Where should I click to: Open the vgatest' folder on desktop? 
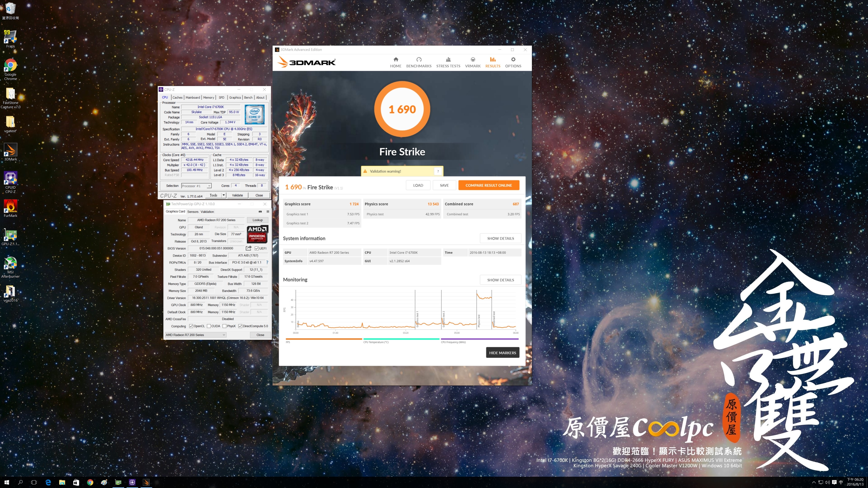10,124
